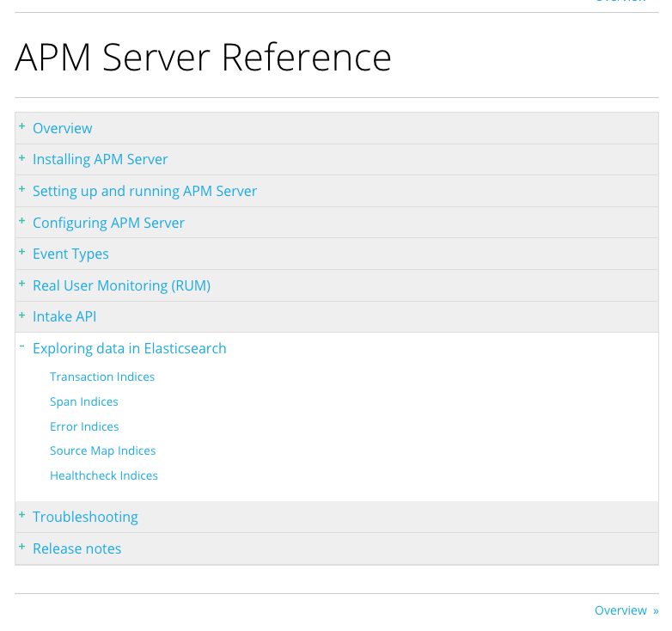
Task: Open Transaction Indices link
Action: coord(102,377)
